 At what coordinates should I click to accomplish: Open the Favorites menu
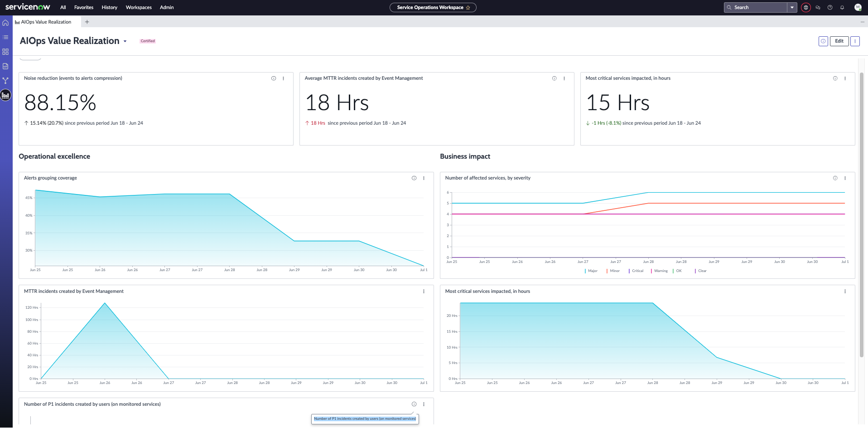(84, 7)
